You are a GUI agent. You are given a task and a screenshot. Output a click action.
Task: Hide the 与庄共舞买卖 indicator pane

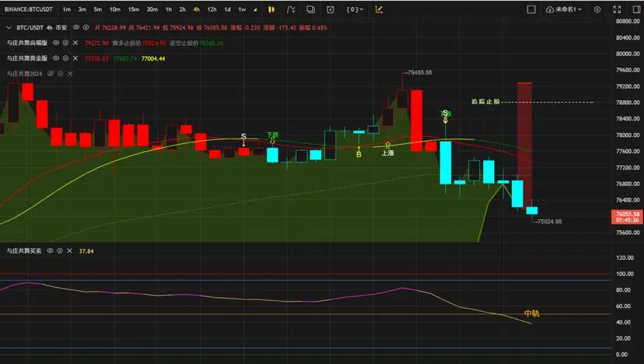(x=50, y=251)
